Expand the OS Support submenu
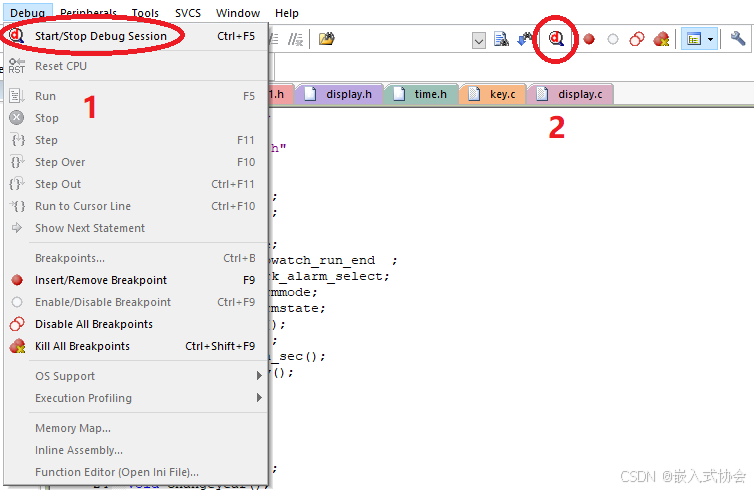 (136, 376)
